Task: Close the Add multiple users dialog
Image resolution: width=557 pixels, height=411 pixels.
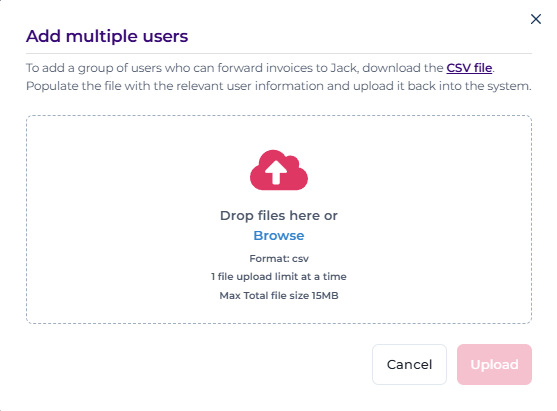Action: 536,19
